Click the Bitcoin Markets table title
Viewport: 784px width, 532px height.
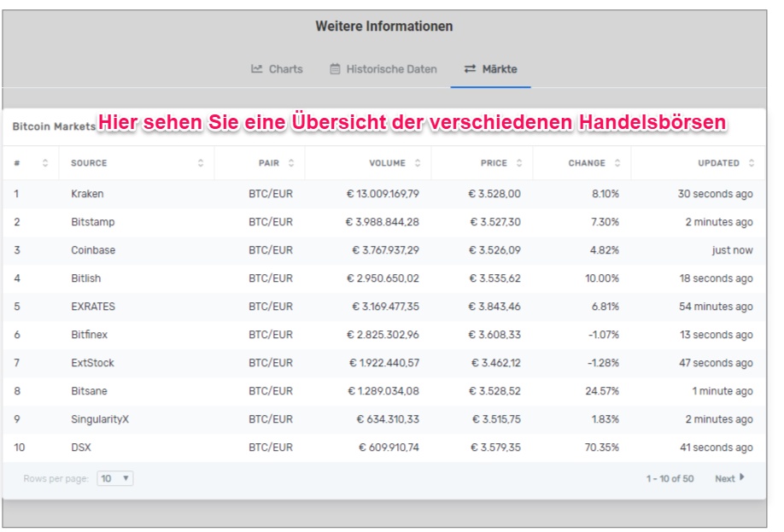pyautogui.click(x=54, y=126)
